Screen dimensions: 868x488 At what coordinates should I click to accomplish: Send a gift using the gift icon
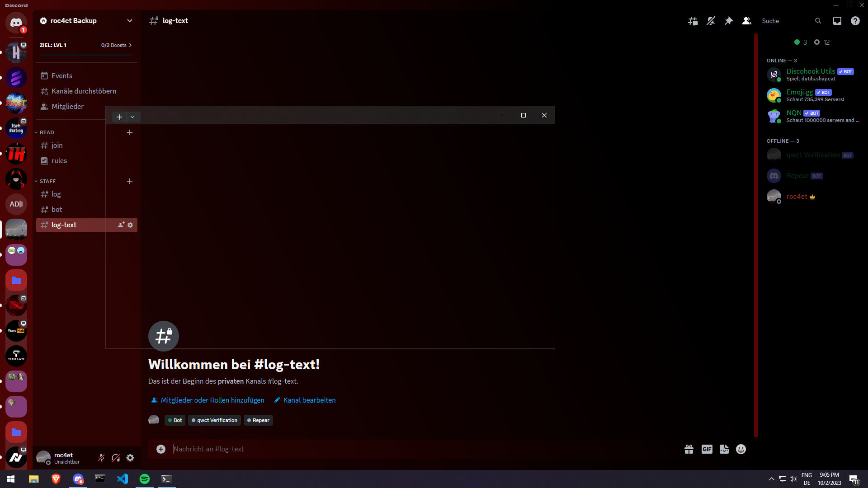click(x=689, y=449)
